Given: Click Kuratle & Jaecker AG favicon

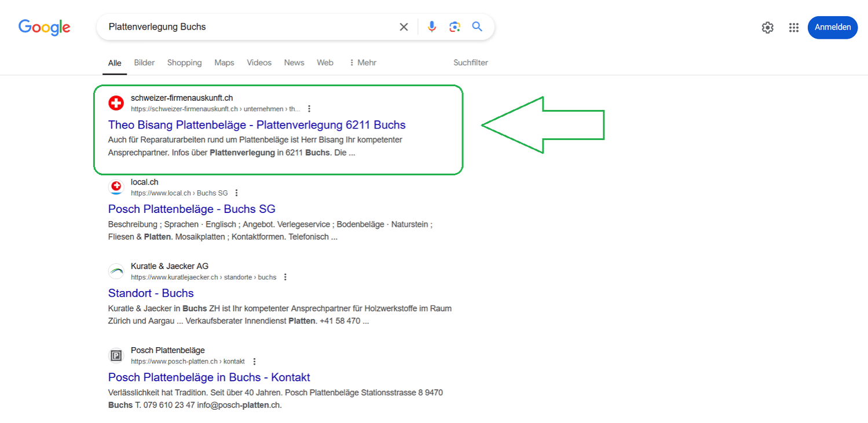Looking at the screenshot, I should (x=116, y=271).
